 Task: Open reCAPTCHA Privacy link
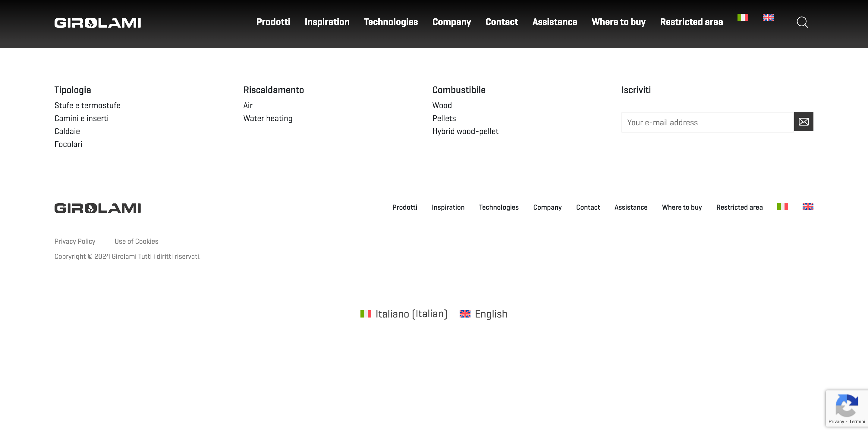coord(836,421)
